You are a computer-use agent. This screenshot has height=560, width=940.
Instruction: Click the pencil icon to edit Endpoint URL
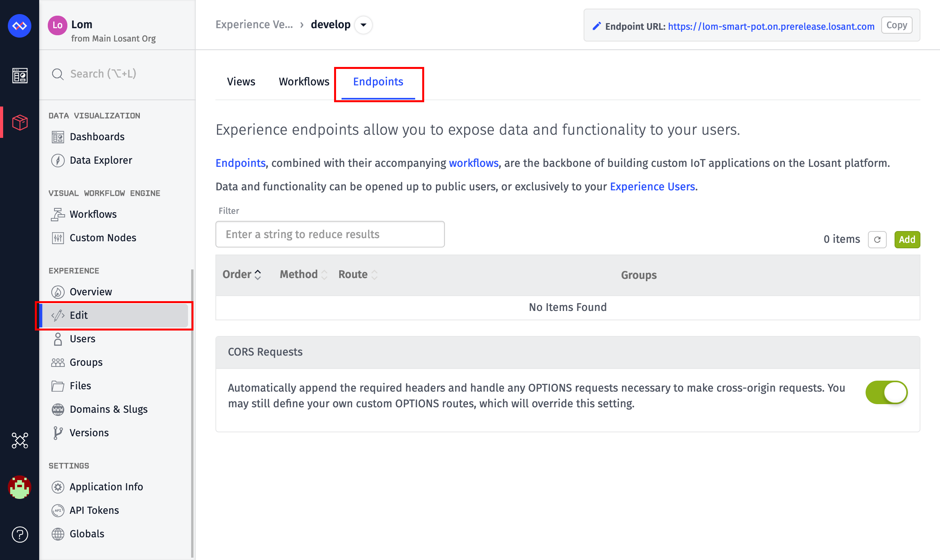tap(597, 26)
